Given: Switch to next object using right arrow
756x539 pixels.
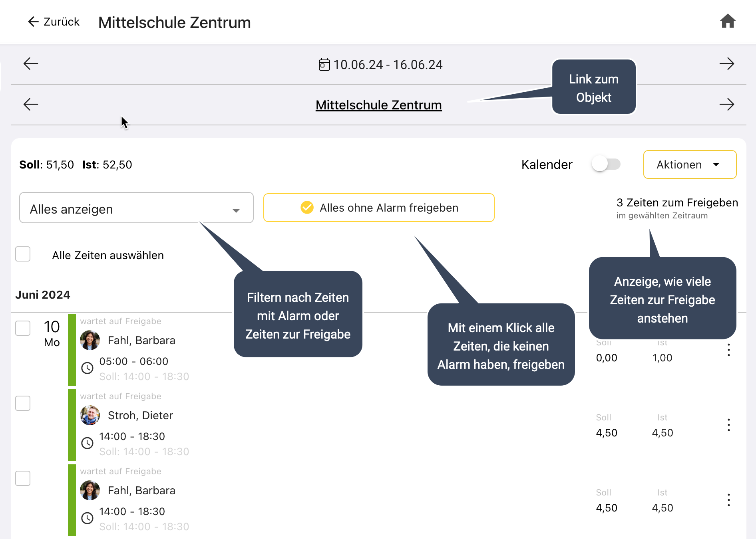Looking at the screenshot, I should click(x=726, y=105).
